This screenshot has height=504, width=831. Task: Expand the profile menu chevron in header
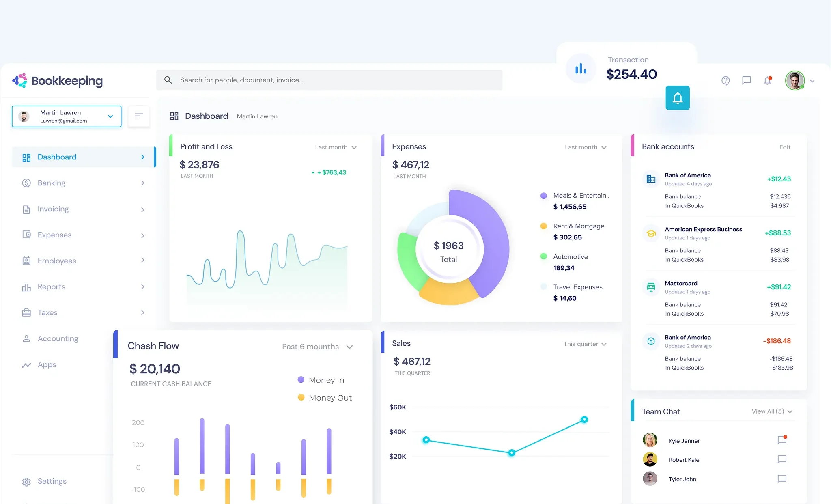click(x=812, y=81)
